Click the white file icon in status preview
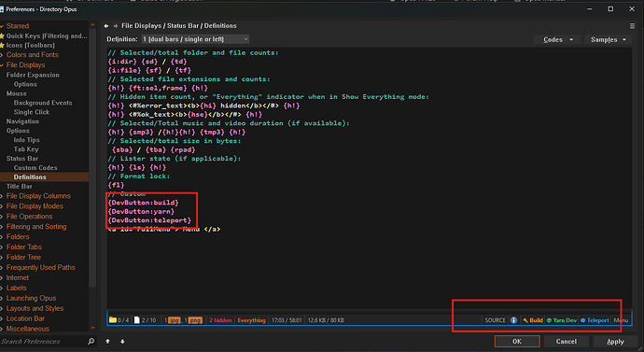Image resolution: width=644 pixels, height=352 pixels. click(x=137, y=320)
